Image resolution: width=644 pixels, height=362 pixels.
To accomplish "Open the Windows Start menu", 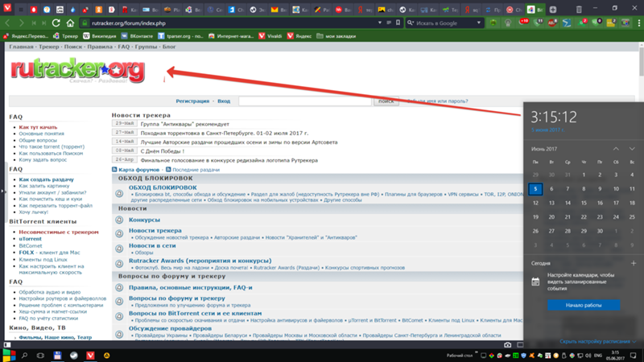I will [9, 356].
